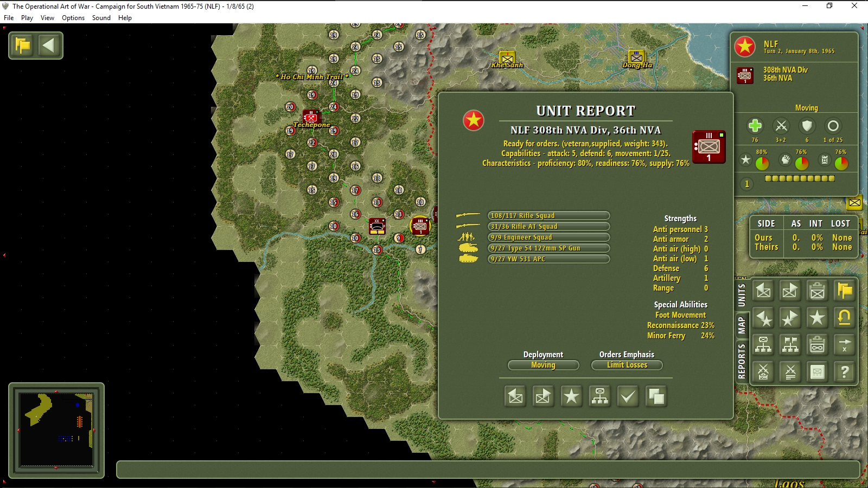
Task: Click the hierarchy button in Unit Report dialog
Action: (599, 397)
